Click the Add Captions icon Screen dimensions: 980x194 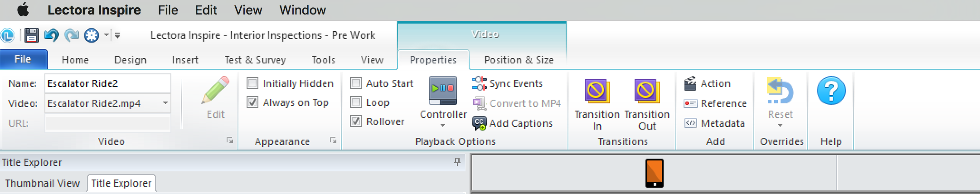tap(479, 123)
